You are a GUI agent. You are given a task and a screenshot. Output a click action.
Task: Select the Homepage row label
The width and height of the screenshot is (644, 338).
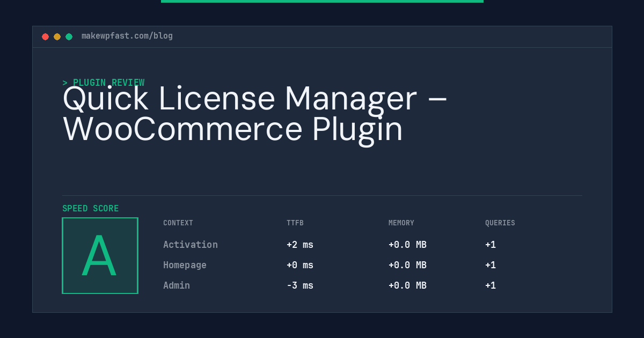tap(185, 265)
